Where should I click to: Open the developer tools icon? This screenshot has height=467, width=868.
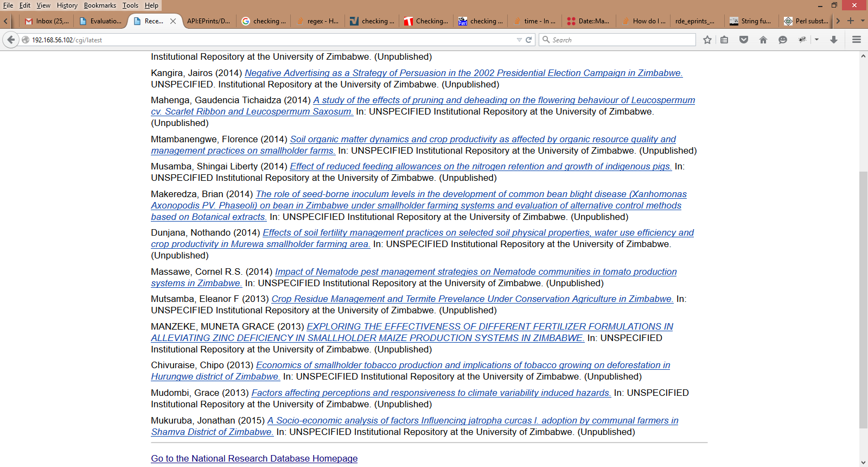[x=802, y=40]
